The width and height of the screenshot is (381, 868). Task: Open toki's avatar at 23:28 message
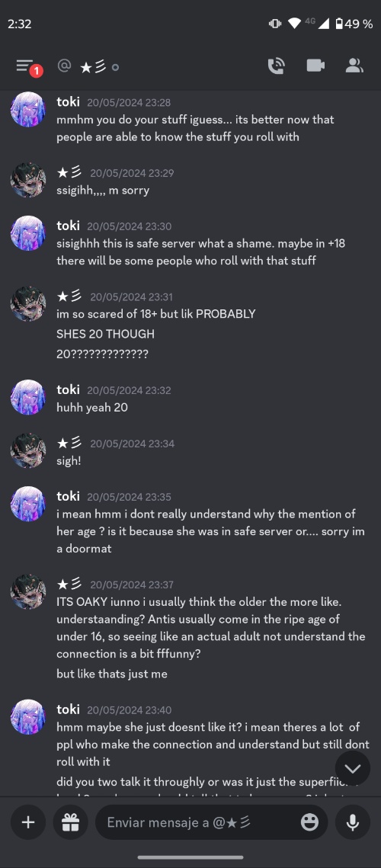tap(27, 110)
